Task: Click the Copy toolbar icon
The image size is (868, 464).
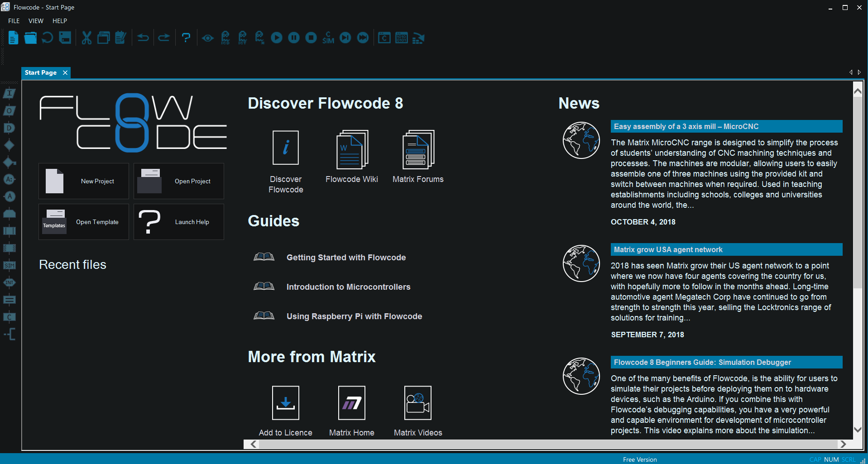Action: click(x=104, y=38)
